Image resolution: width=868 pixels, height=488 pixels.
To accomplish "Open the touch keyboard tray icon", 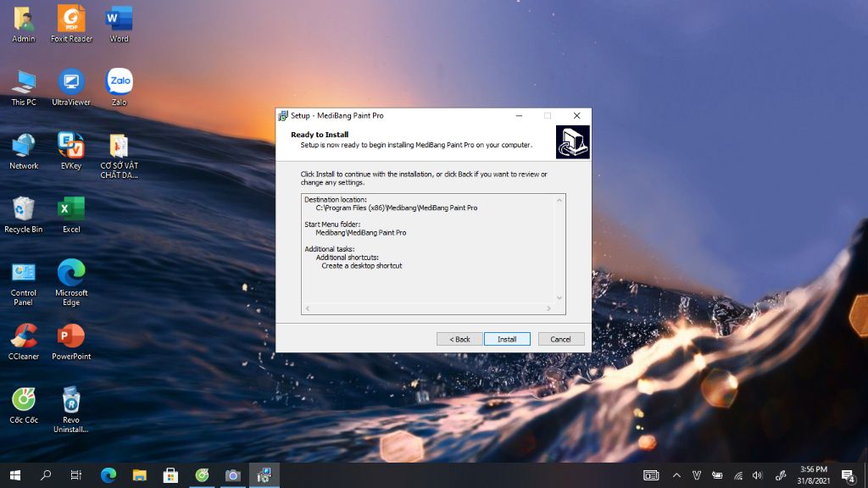I will (x=651, y=475).
